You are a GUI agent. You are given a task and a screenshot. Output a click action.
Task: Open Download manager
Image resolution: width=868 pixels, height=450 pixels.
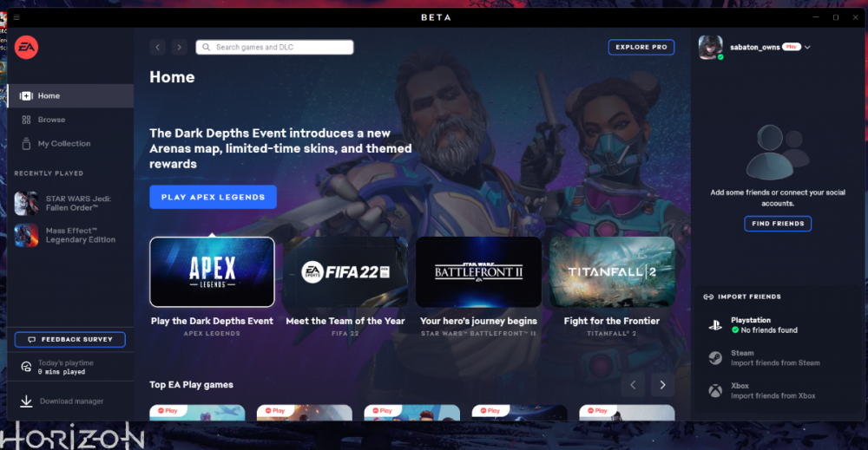click(70, 401)
